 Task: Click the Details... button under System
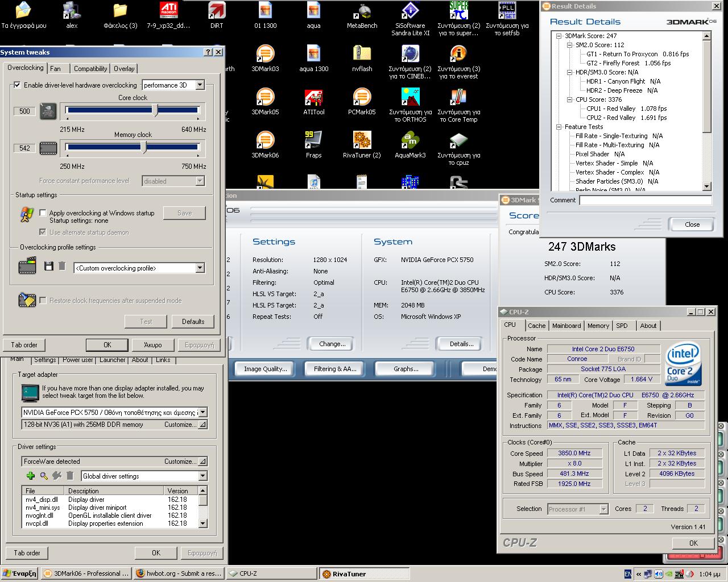(461, 344)
